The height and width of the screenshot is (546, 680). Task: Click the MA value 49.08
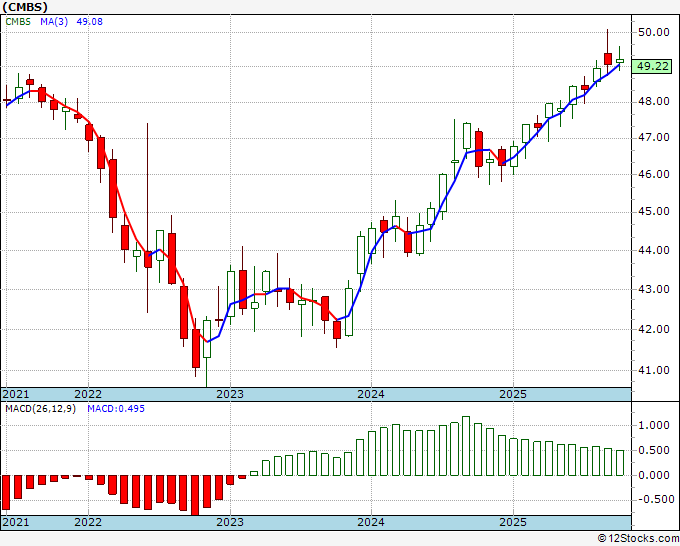tap(90, 21)
